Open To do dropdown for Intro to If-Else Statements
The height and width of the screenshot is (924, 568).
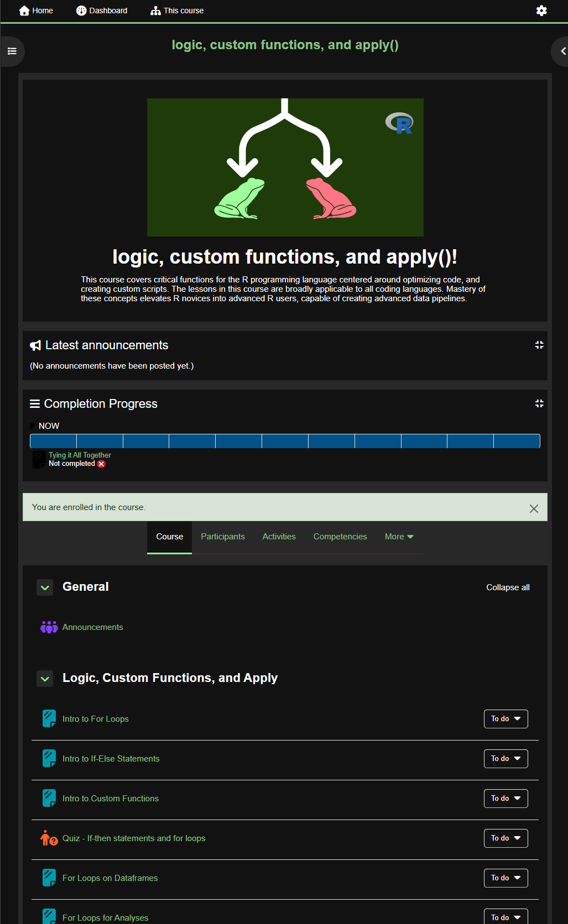(506, 759)
